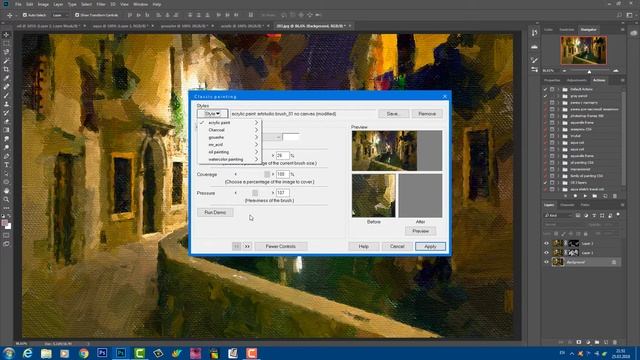The height and width of the screenshot is (360, 640).
Task: Open the Auto-Select Layer dropdown
Action: 60,15
